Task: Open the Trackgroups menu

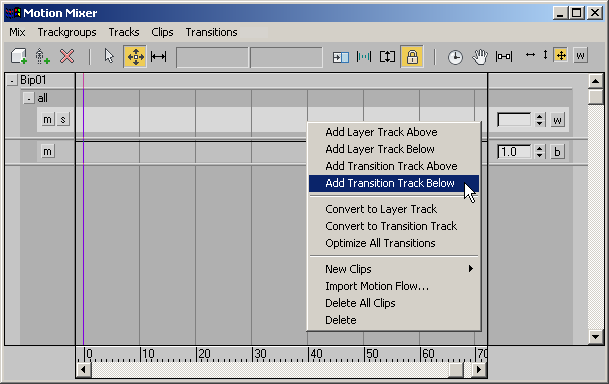Action: point(67,32)
